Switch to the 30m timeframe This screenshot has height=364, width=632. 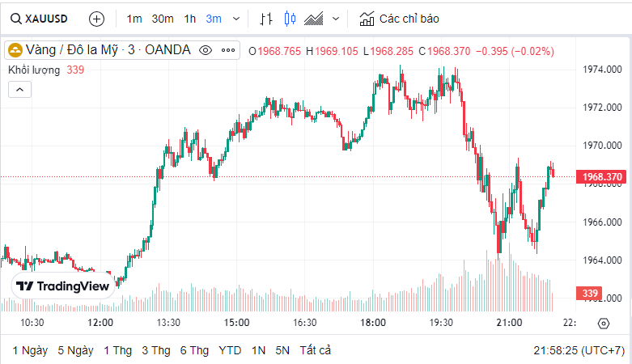163,19
